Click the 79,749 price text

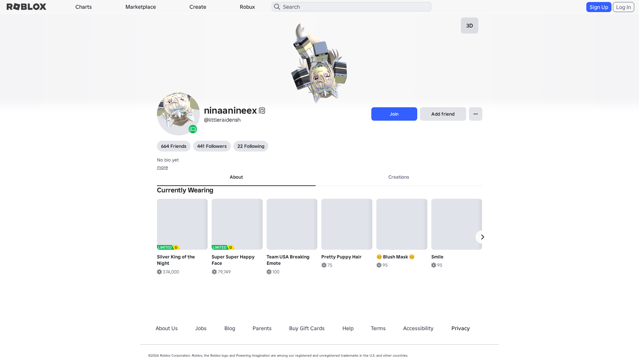click(x=224, y=272)
